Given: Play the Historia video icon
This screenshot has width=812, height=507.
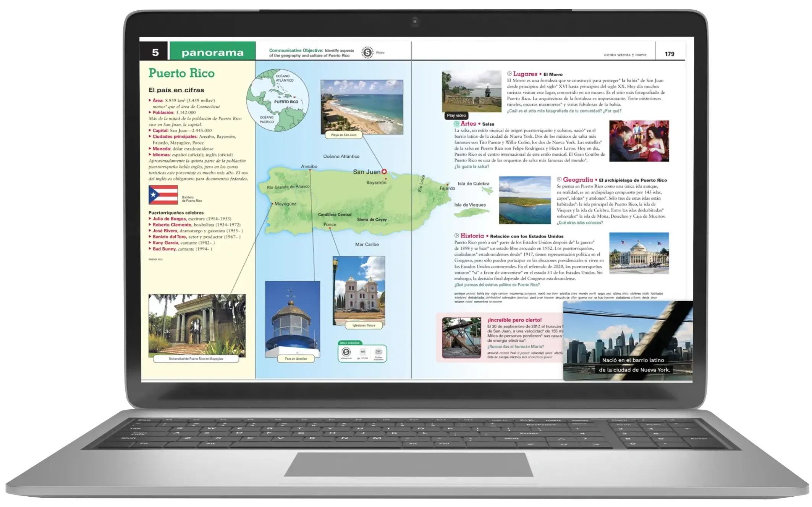Looking at the screenshot, I should (456, 236).
